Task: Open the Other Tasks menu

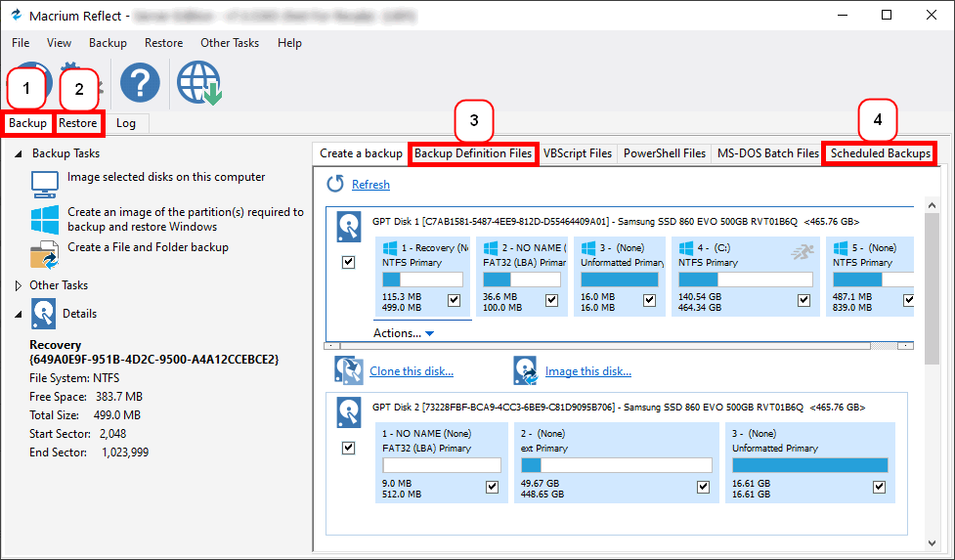Action: tap(230, 43)
